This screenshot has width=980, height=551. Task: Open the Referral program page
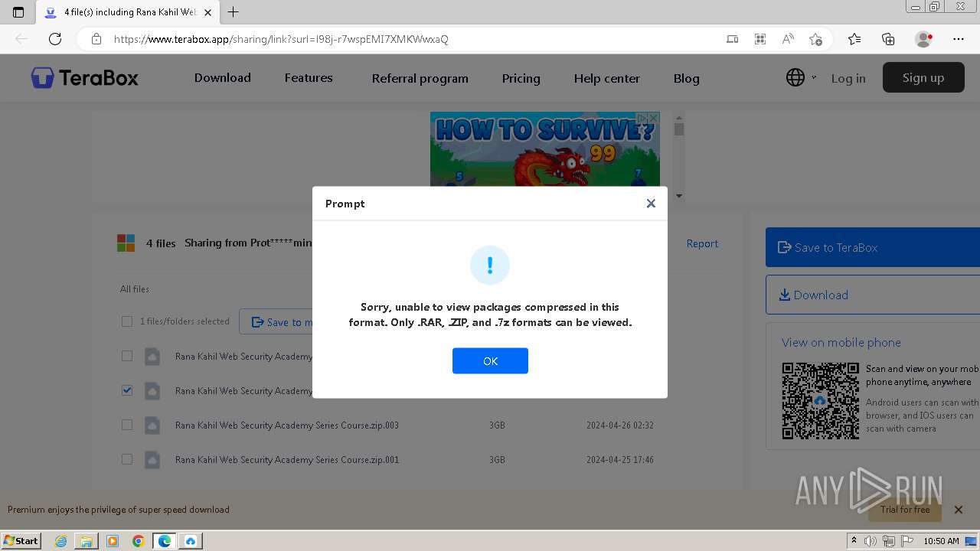click(x=420, y=78)
